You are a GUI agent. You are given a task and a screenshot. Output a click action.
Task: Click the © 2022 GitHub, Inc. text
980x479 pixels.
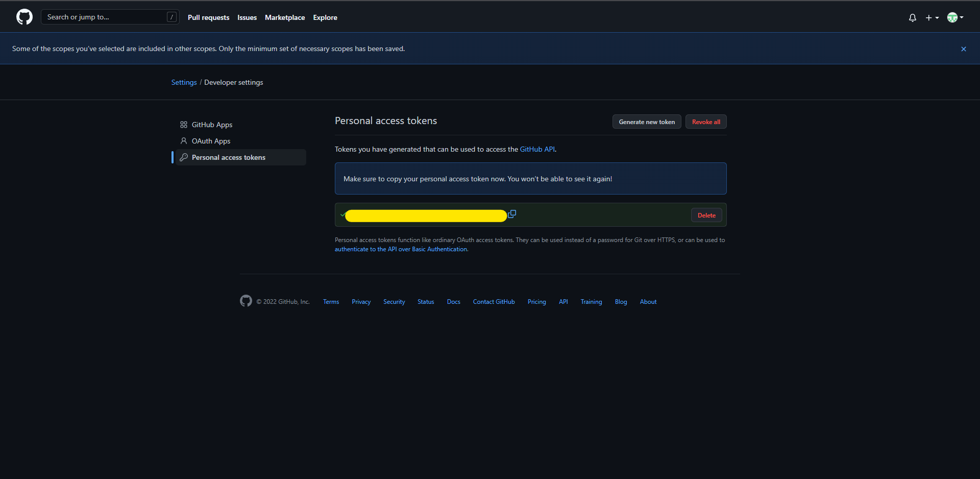point(283,302)
